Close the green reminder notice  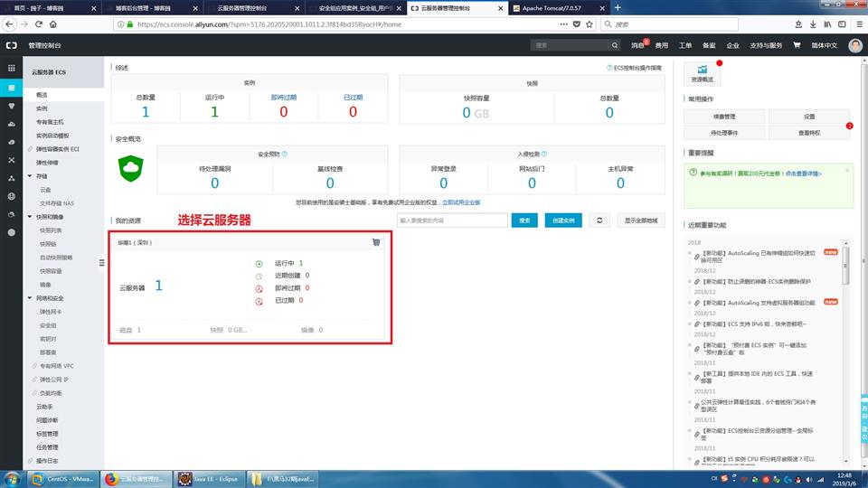[x=847, y=171]
